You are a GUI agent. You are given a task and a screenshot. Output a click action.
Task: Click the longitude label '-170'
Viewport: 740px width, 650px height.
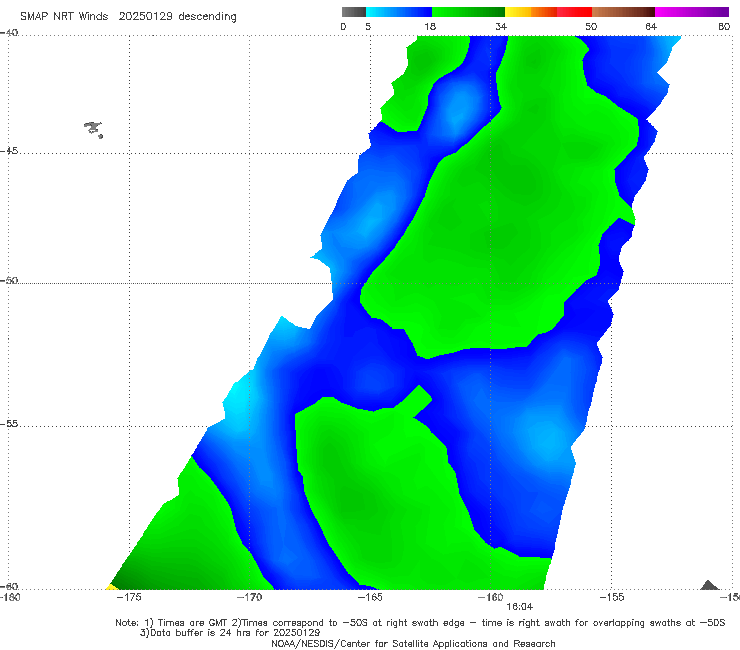(249, 597)
